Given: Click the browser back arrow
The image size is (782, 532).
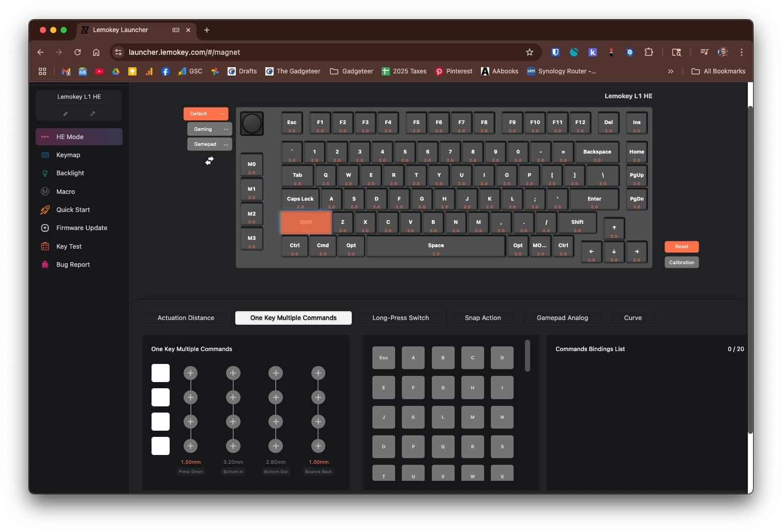Looking at the screenshot, I should point(40,52).
